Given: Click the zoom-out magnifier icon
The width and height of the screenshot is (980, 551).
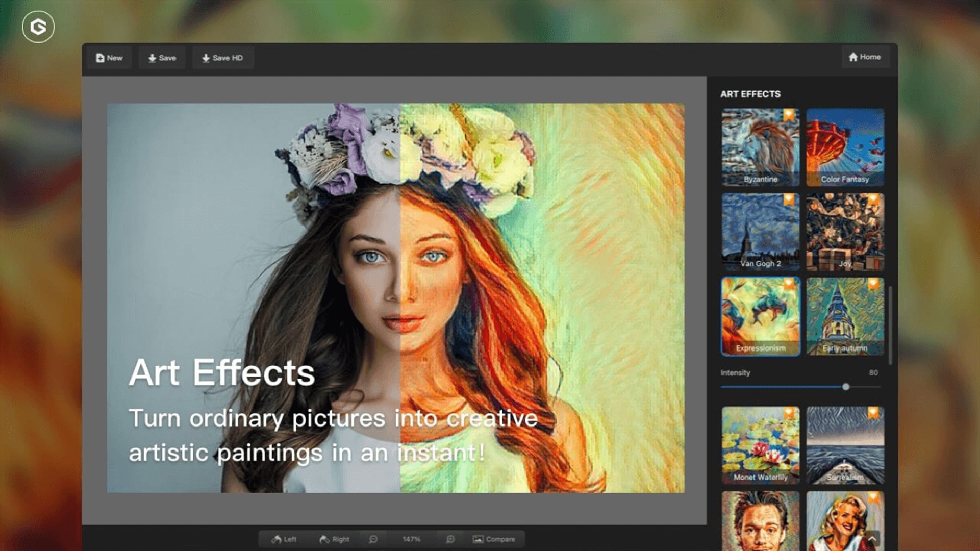Looking at the screenshot, I should tap(373, 539).
